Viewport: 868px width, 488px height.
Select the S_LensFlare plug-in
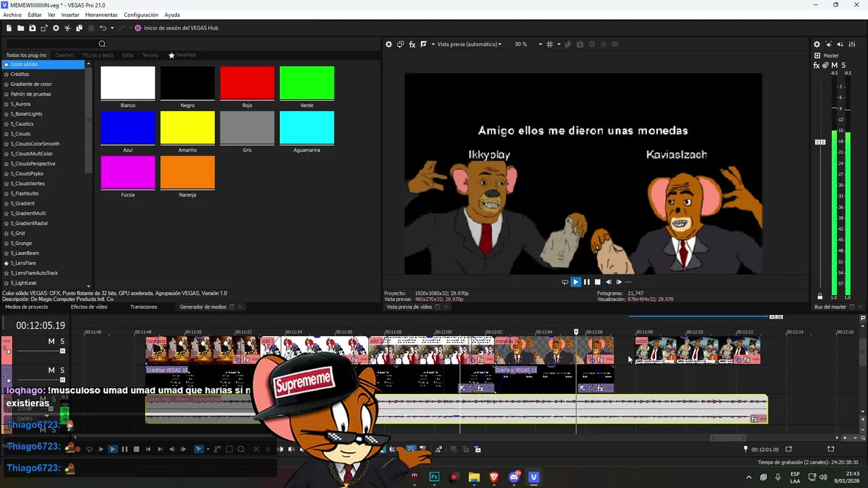23,263
